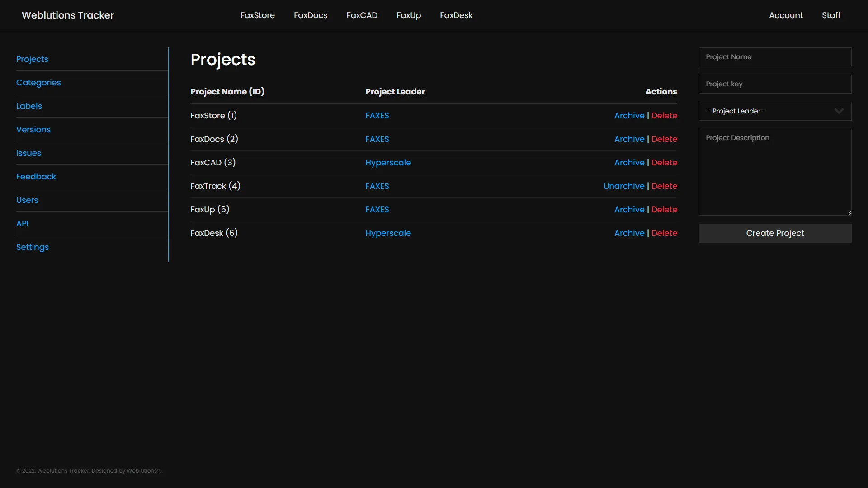This screenshot has width=868, height=488.
Task: Go to Versions section
Action: (x=33, y=130)
